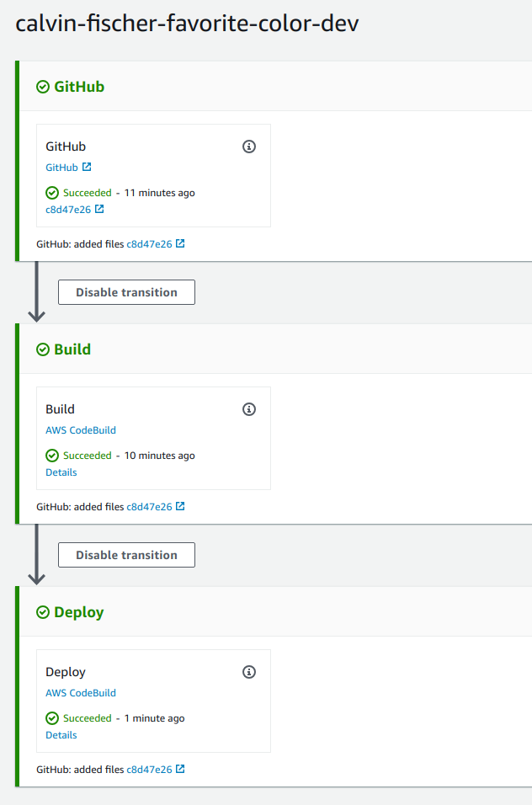Open info icon on GitHub action card

click(249, 147)
